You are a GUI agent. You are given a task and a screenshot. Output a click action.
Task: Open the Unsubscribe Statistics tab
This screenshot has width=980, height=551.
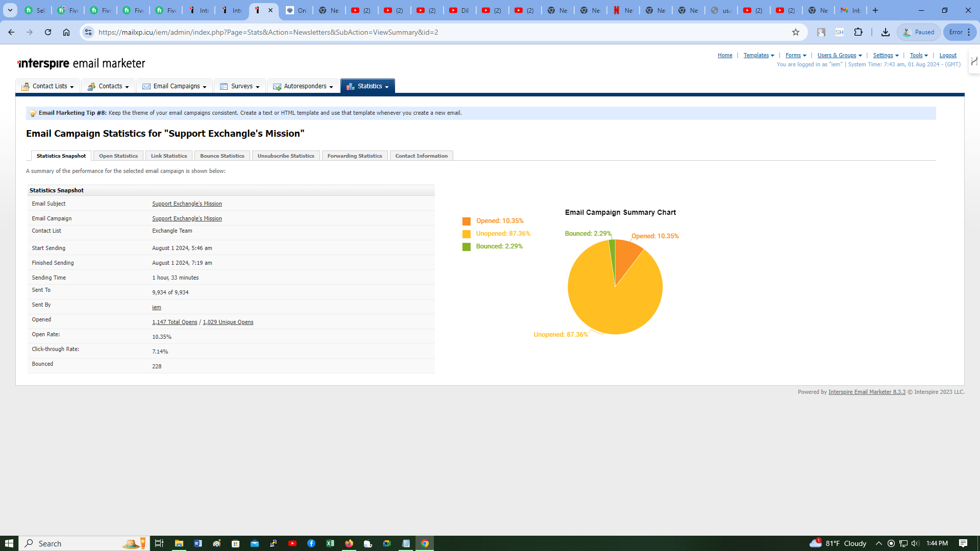click(285, 156)
